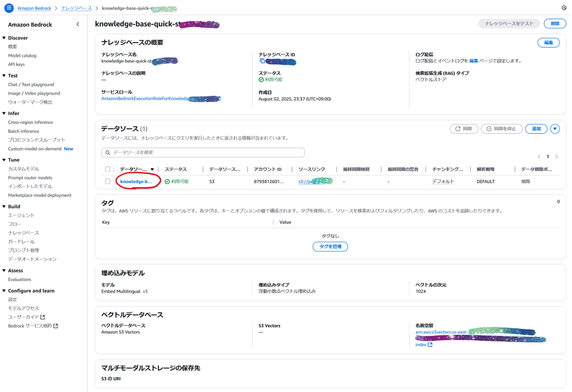The width and height of the screenshot is (572, 392).
Task: Open external link icon next to index
Action: 430,345
